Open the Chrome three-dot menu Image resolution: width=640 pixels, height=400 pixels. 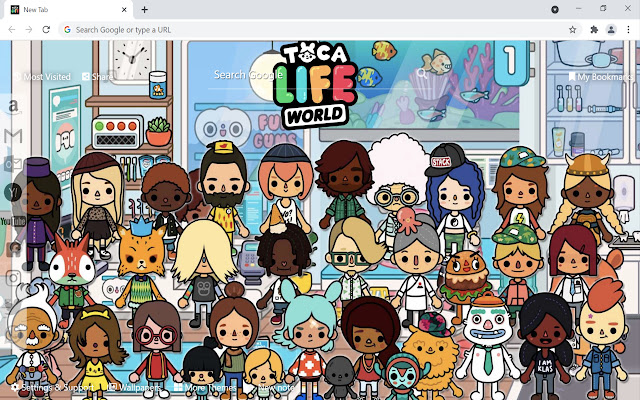tap(628, 29)
